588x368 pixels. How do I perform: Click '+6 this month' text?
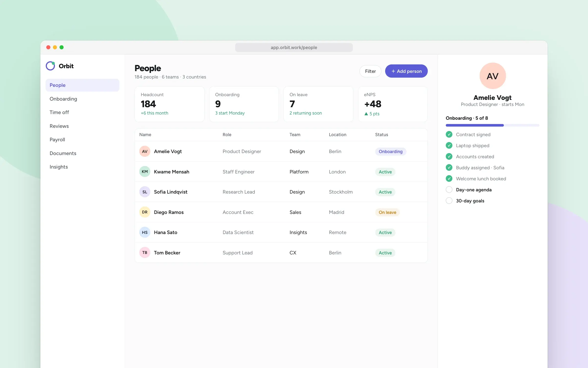(x=154, y=113)
